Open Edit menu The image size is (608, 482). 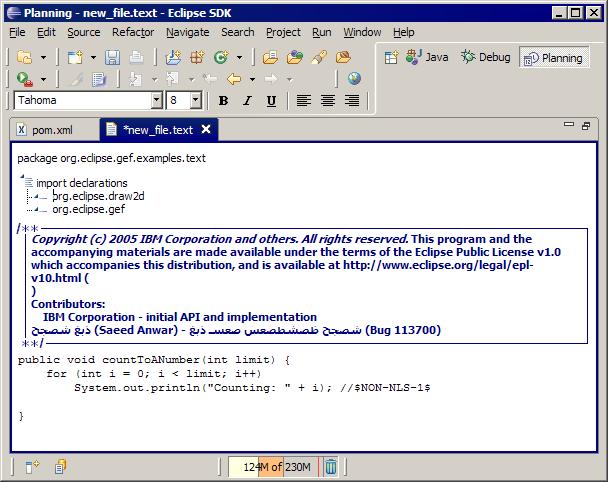tap(46, 32)
